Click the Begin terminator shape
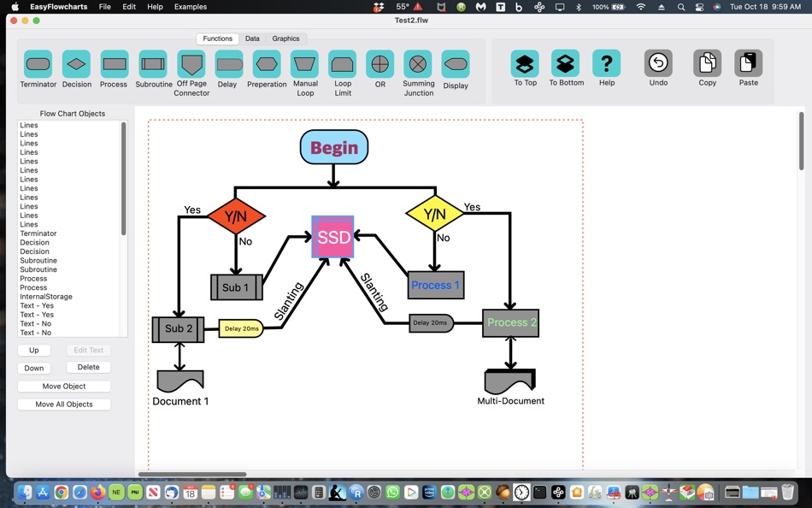Screen dimensions: 812x508 334,147
